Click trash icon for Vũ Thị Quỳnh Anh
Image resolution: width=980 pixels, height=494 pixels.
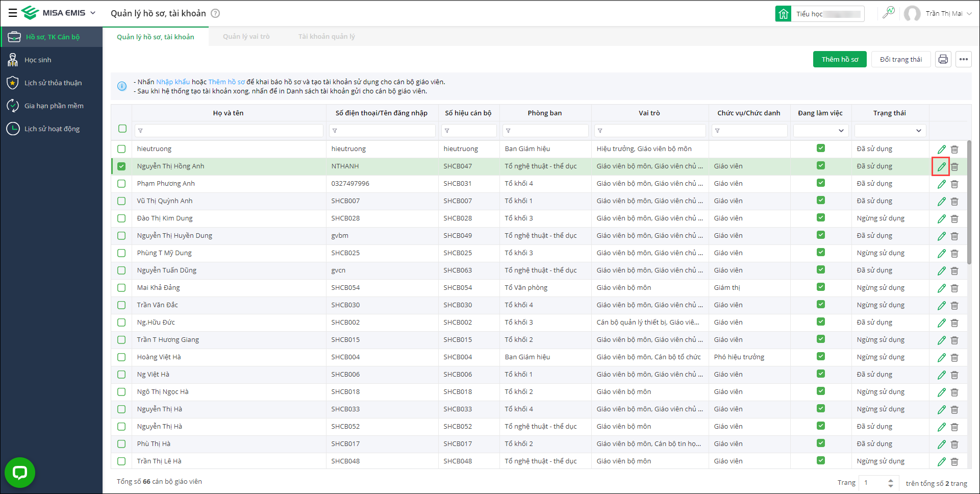[x=954, y=202]
